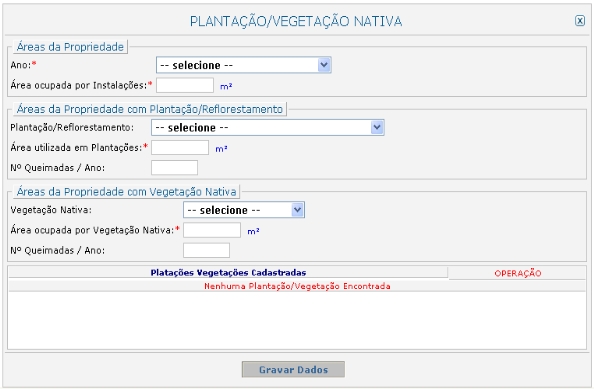This screenshot has width=594, height=389.
Task: Click the Áreas da Propriedade legend
Action: click(x=70, y=47)
